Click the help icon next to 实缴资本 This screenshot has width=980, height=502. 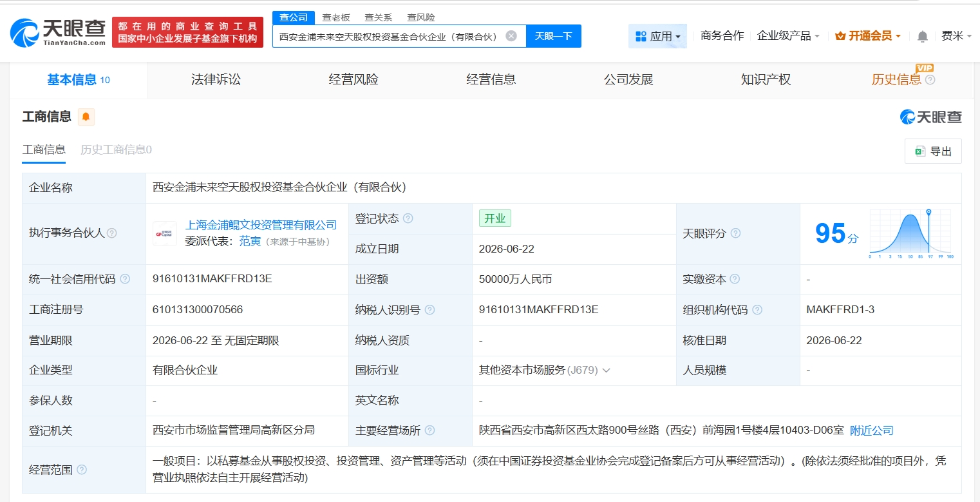tap(735, 279)
